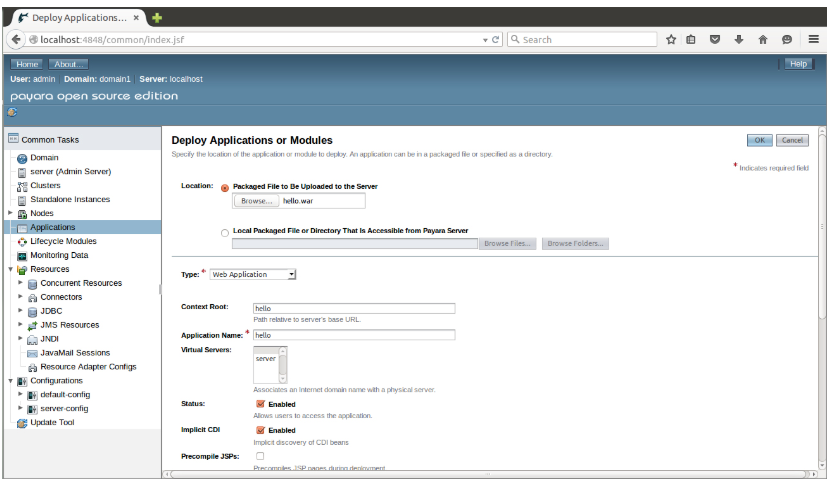The image size is (828, 493).
Task: Open the Type Web Application dropdown
Action: point(253,274)
